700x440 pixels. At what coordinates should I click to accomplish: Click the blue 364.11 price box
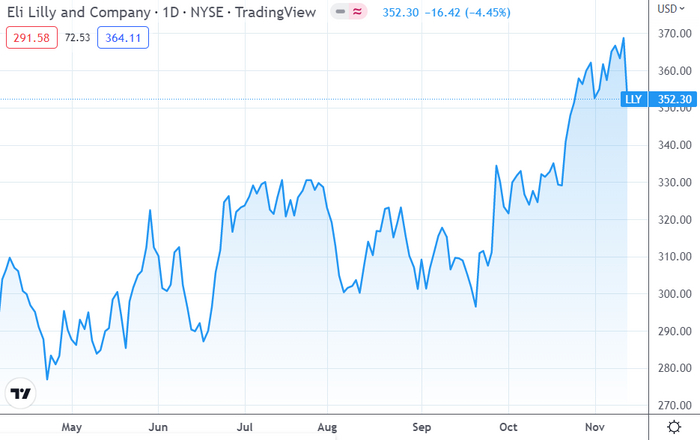click(123, 37)
